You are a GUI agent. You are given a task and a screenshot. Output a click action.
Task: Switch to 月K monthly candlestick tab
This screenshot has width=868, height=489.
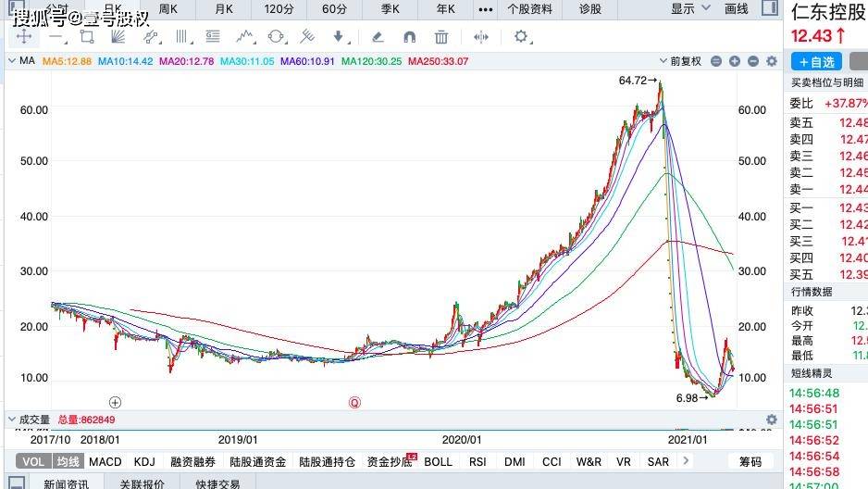coord(223,9)
